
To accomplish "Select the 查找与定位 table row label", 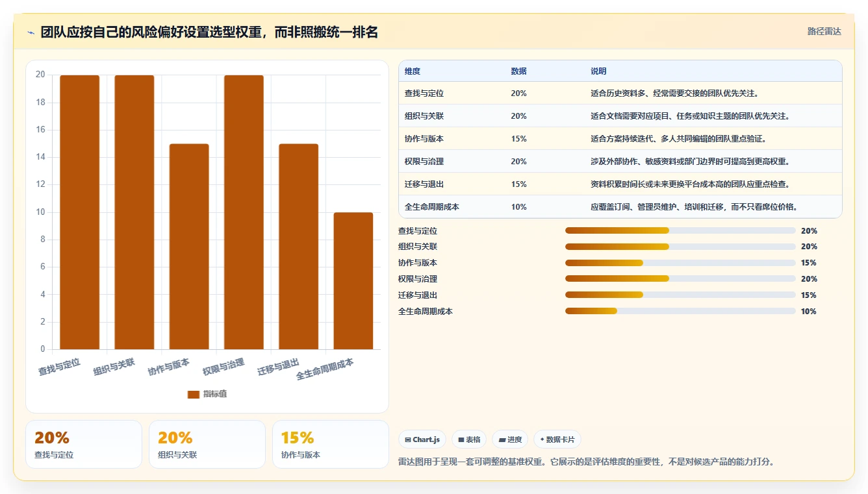I will pyautogui.click(x=424, y=93).
